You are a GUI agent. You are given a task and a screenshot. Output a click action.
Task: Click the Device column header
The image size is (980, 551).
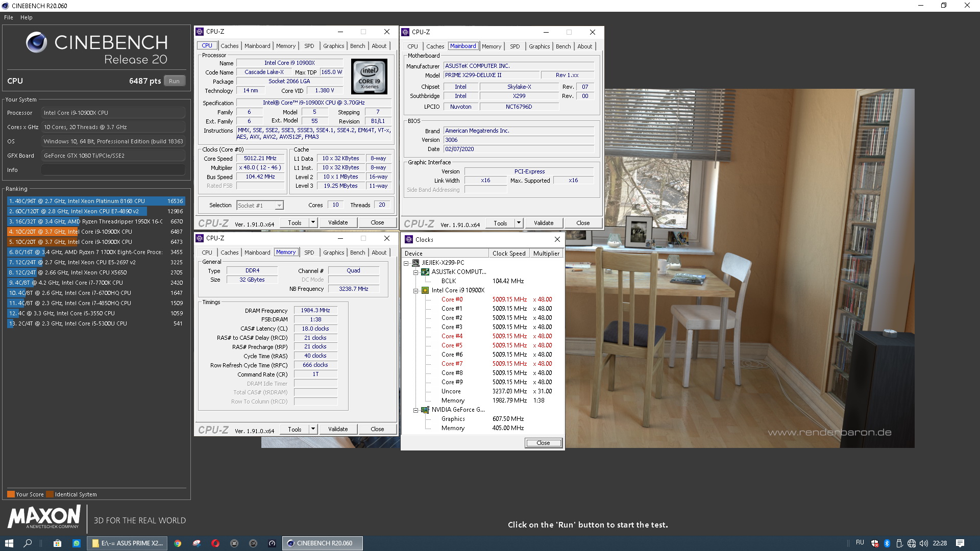pyautogui.click(x=445, y=254)
